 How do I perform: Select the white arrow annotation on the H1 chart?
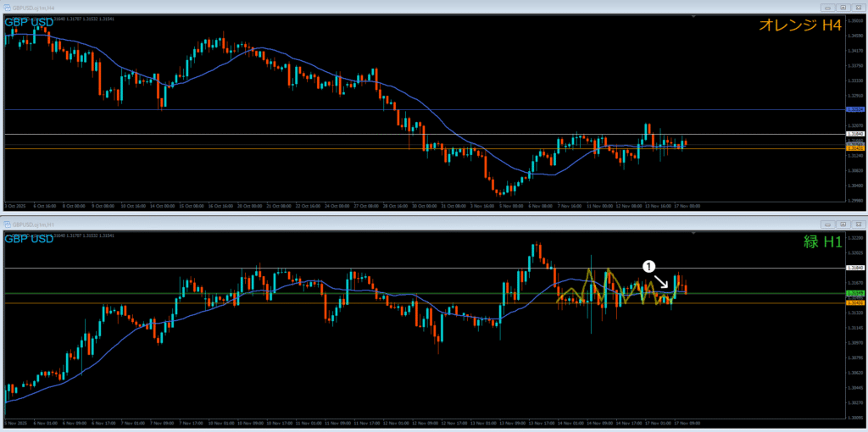[665, 281]
